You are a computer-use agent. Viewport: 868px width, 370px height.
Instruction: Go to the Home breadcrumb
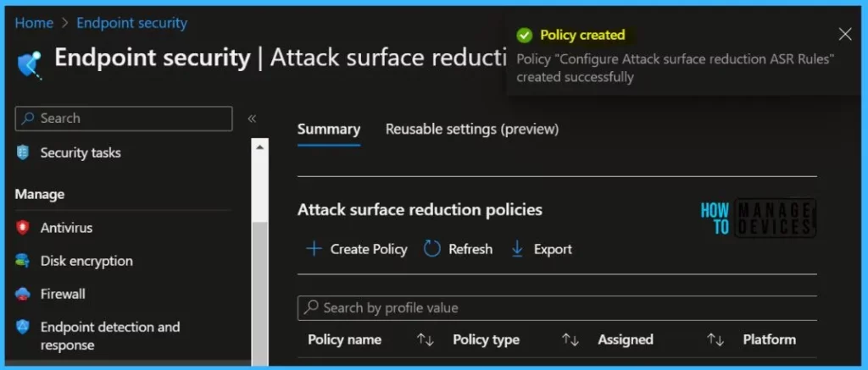click(x=34, y=23)
